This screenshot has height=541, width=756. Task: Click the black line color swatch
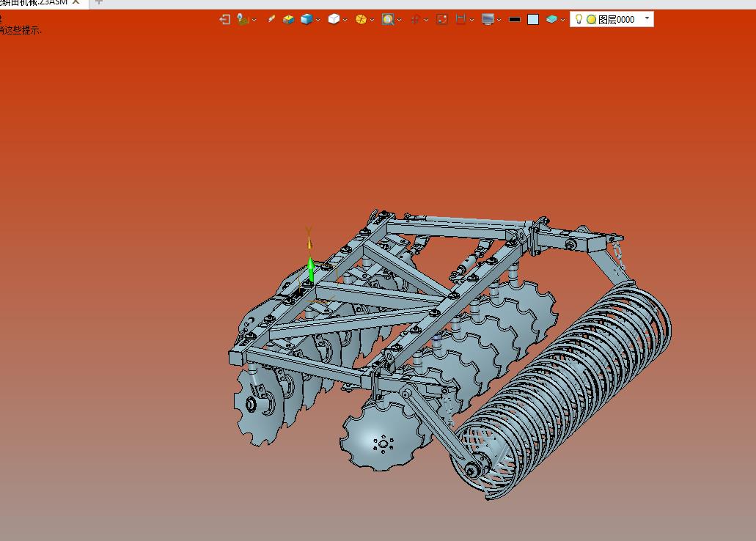(515, 20)
